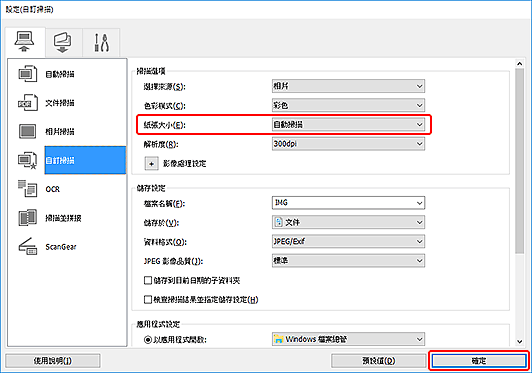
Task: Open the 紙張大小 paper size dropdown
Action: point(348,125)
